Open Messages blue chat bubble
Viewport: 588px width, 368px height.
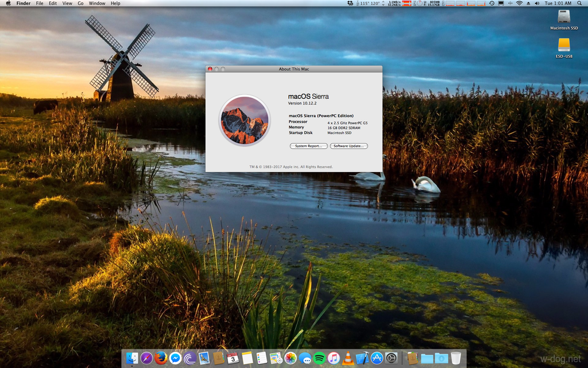[x=305, y=358]
